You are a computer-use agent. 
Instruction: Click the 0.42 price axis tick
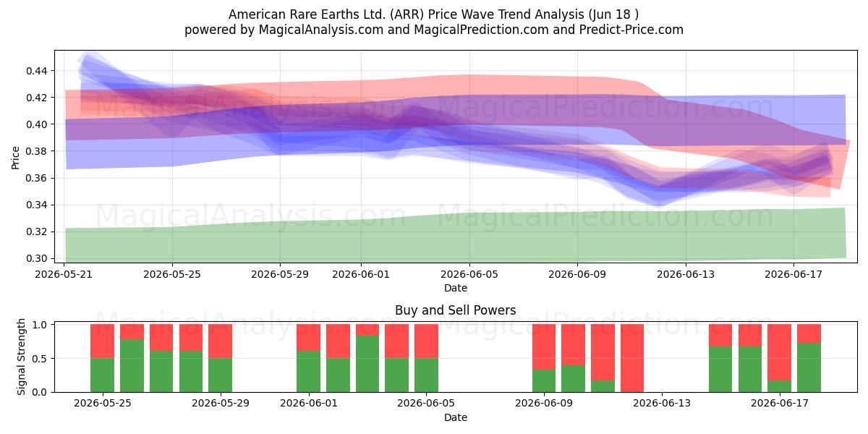(x=37, y=98)
